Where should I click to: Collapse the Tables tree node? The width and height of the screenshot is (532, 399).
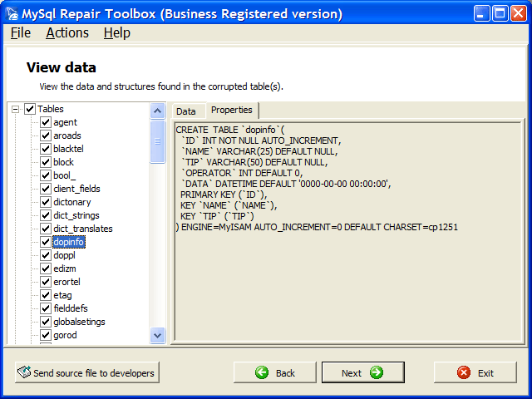coord(15,109)
